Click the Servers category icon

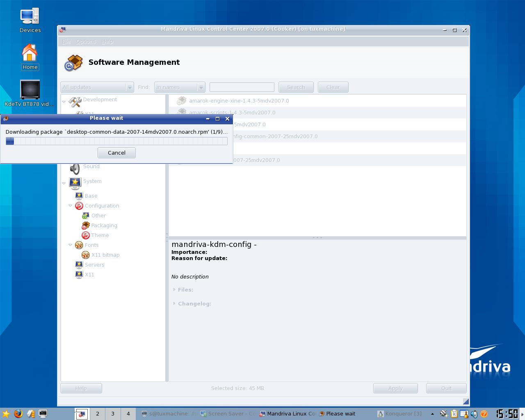[79, 265]
